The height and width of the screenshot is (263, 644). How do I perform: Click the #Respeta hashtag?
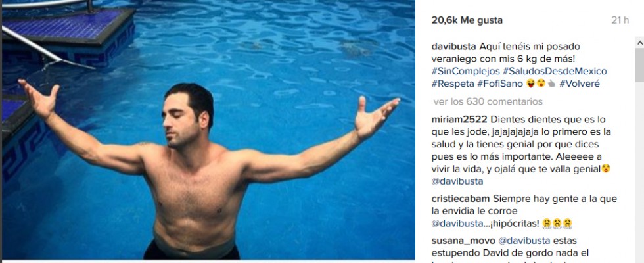(453, 84)
